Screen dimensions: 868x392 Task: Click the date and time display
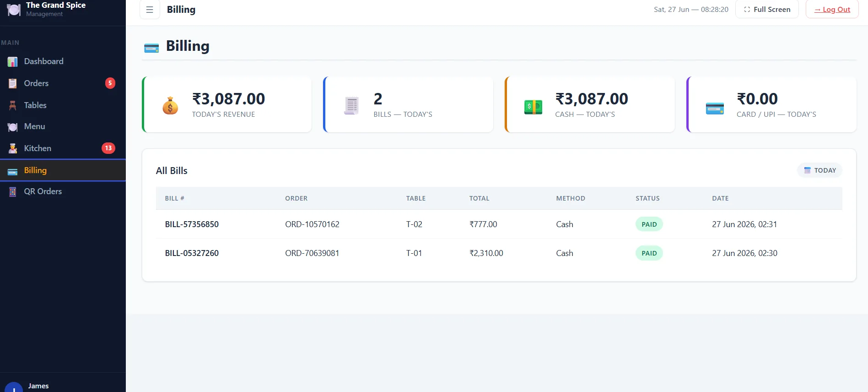pyautogui.click(x=691, y=9)
